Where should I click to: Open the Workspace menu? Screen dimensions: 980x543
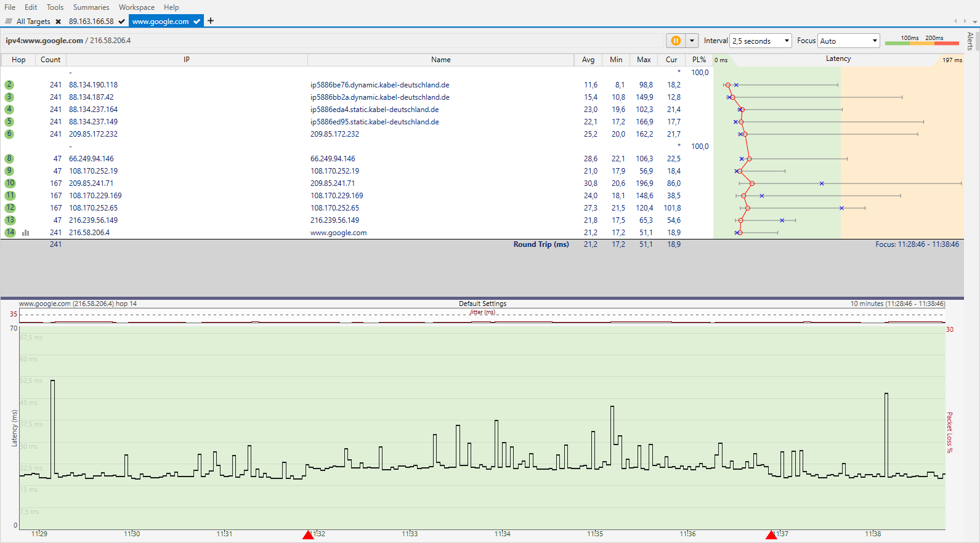tap(137, 7)
